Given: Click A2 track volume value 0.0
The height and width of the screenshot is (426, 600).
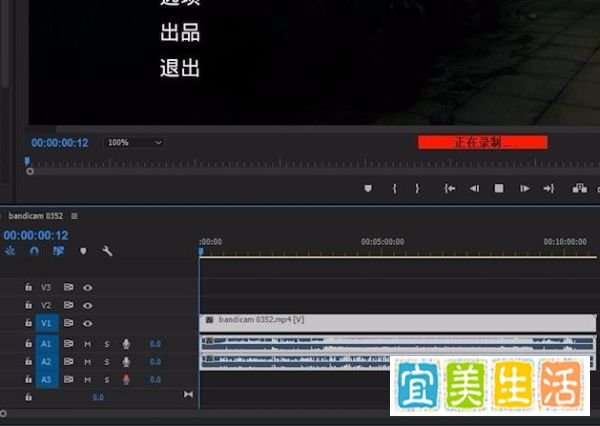Looking at the screenshot, I should 155,362.
